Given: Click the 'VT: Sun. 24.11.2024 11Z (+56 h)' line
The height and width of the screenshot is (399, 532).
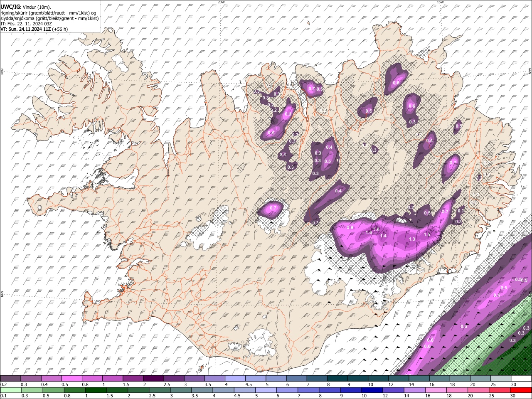Looking at the screenshot, I should (x=34, y=29).
